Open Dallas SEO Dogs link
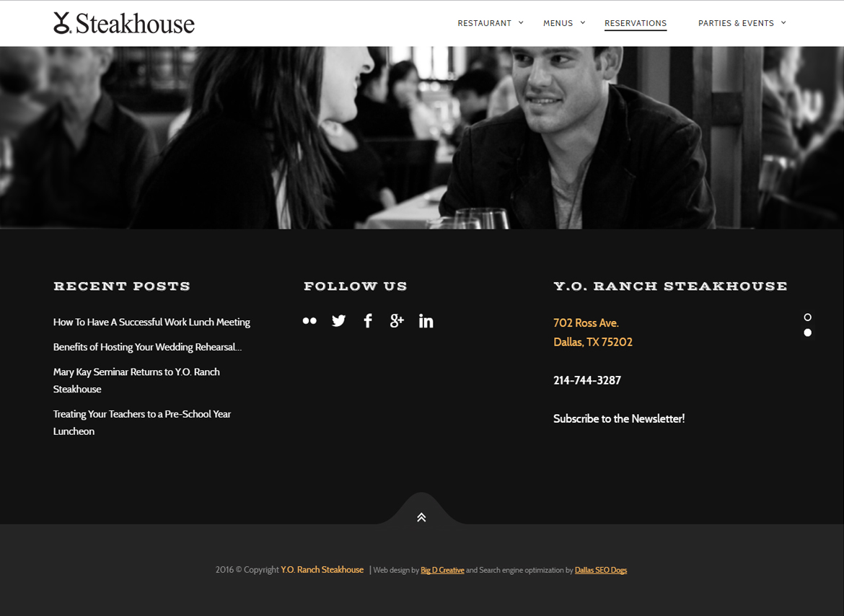 [x=601, y=570]
